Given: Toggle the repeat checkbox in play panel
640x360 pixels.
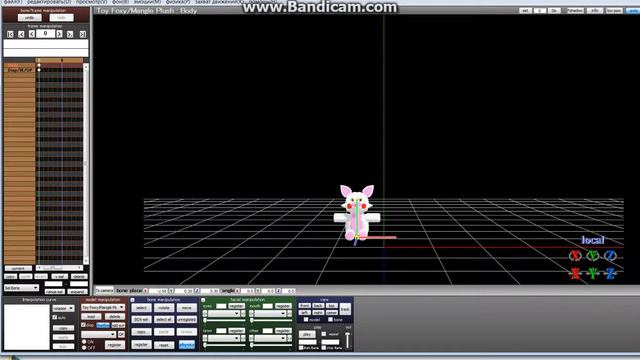Looking at the screenshot, I should click(x=324, y=334).
